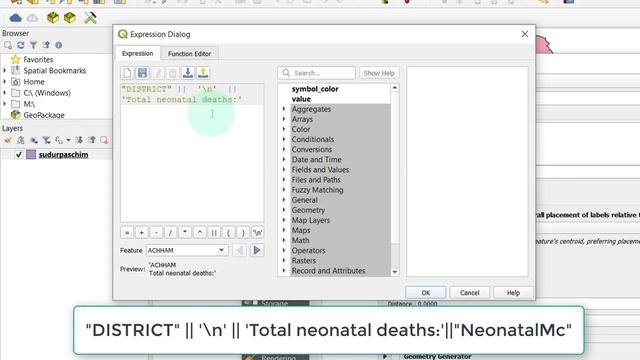Save the expression with the floppy icon

pos(142,73)
